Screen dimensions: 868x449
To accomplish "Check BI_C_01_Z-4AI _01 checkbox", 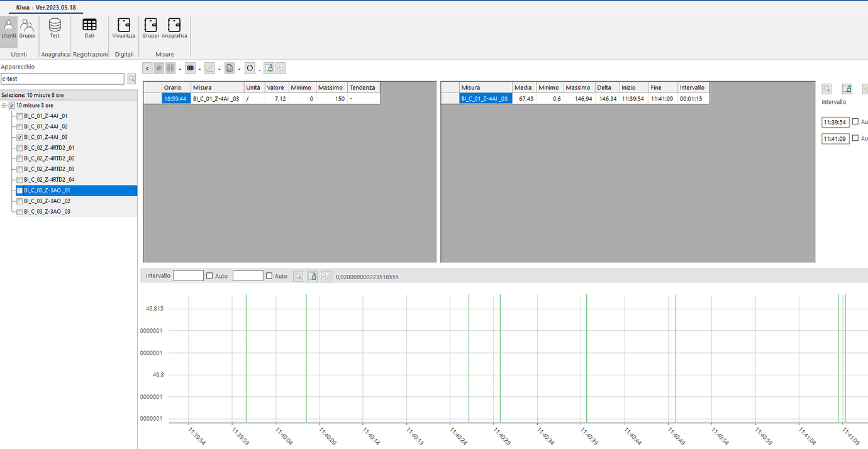I will pyautogui.click(x=19, y=116).
